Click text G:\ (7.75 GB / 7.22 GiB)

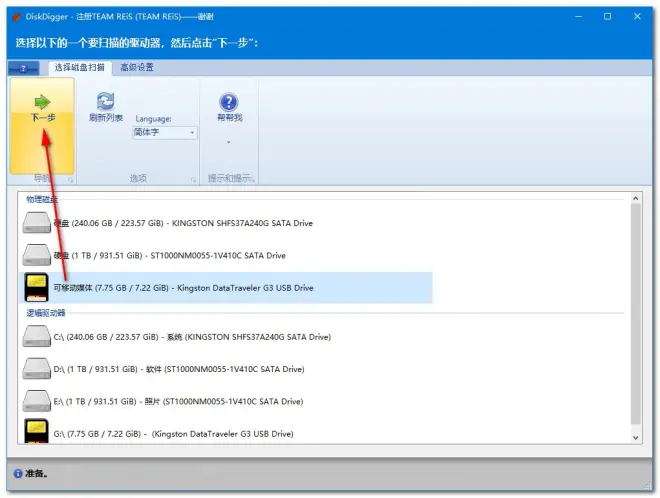(173, 434)
